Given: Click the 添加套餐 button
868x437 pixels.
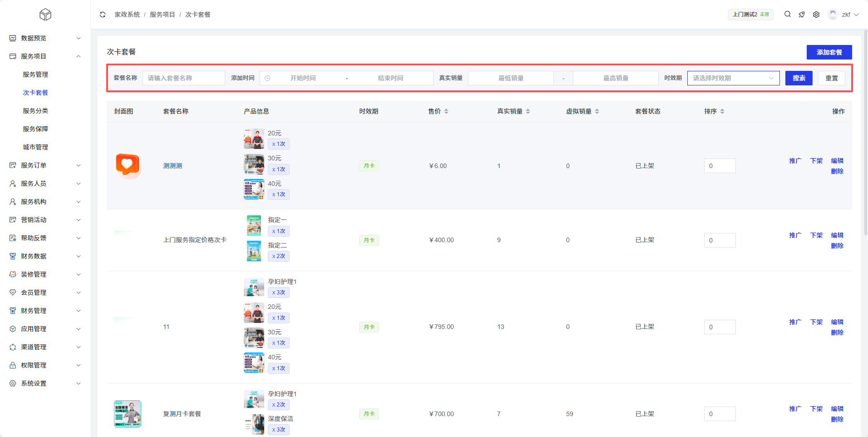Looking at the screenshot, I should 829,52.
